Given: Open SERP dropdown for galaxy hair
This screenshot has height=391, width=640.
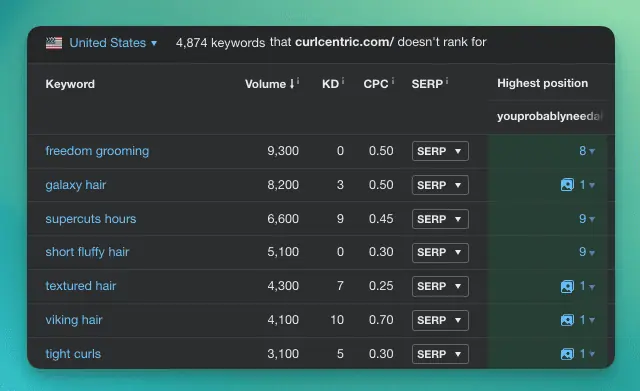Looking at the screenshot, I should 440,185.
